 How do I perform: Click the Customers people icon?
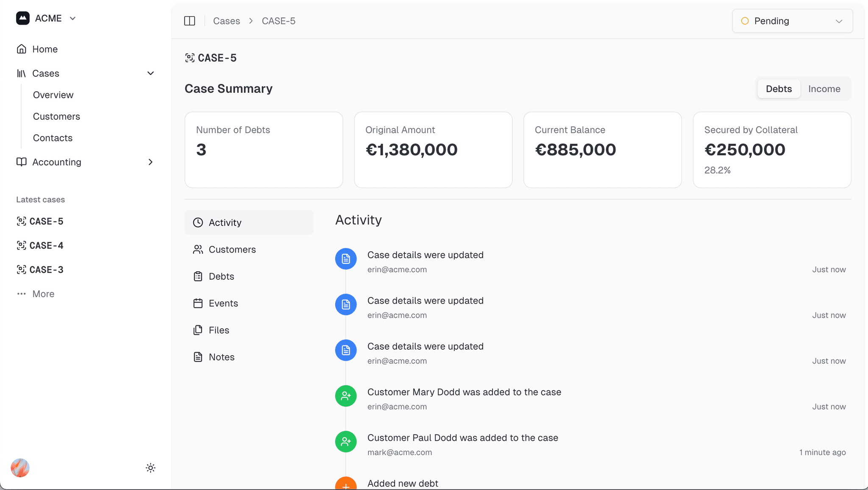(x=198, y=250)
